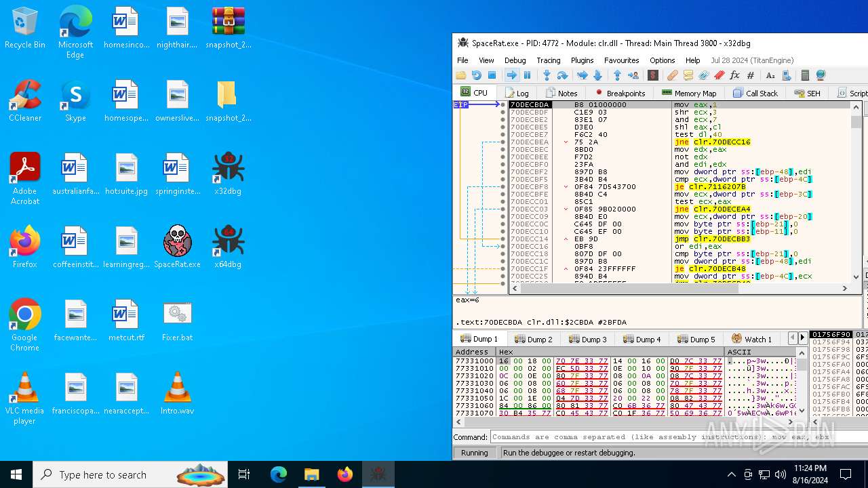Click disassembly vertical scrollbar thumb

[856, 122]
